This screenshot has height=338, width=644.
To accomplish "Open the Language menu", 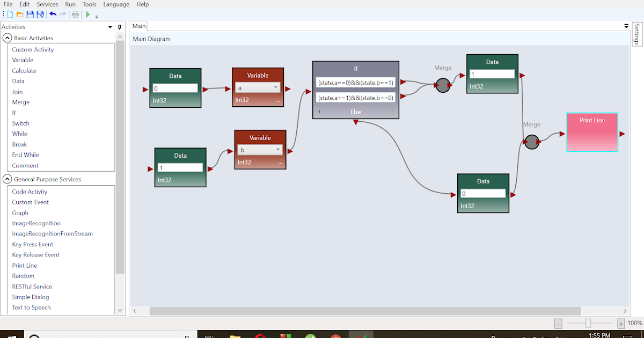I will point(116,4).
